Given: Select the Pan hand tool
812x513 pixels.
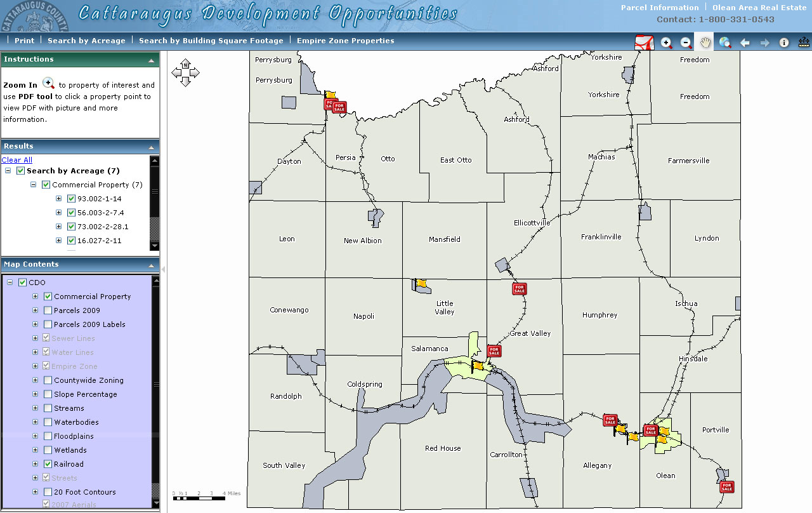Looking at the screenshot, I should (x=705, y=43).
